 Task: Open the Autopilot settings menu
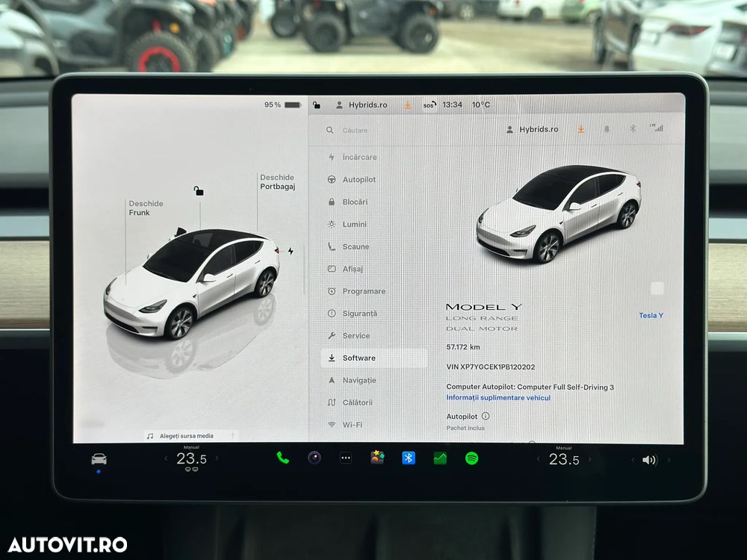(352, 179)
